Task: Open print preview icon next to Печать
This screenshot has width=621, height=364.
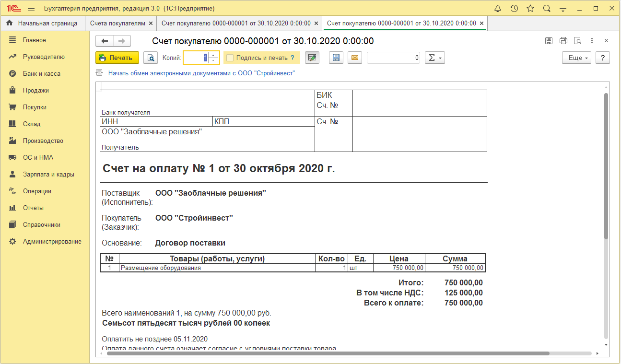Action: click(x=151, y=58)
